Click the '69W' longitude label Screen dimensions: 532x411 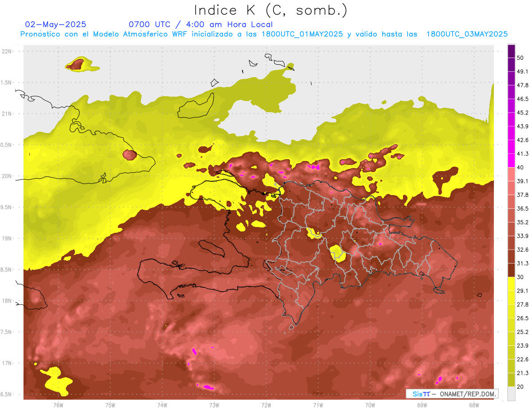[x=422, y=405]
